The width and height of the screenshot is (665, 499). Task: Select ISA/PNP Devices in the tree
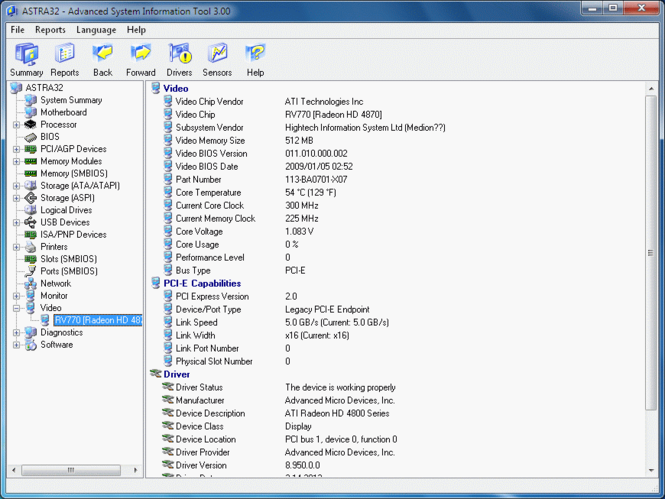pos(73,234)
